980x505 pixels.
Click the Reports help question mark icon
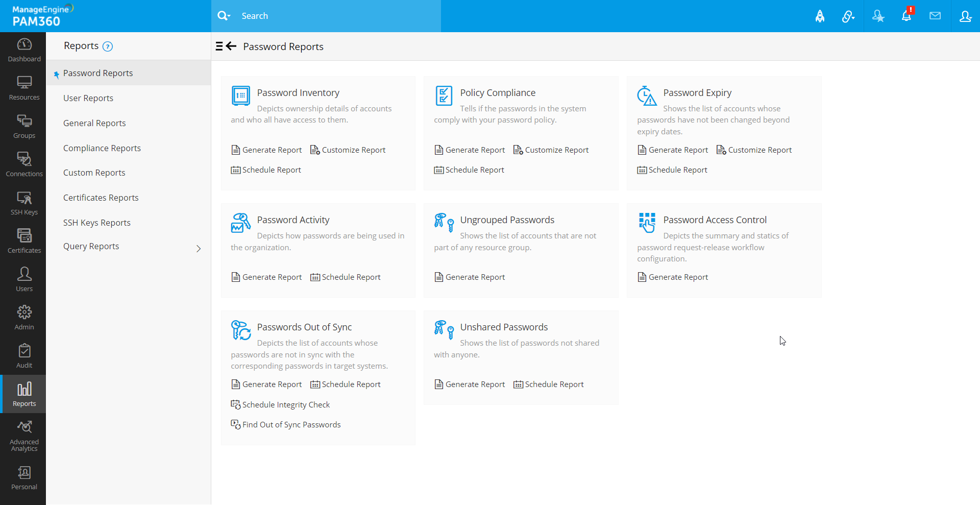(x=108, y=46)
